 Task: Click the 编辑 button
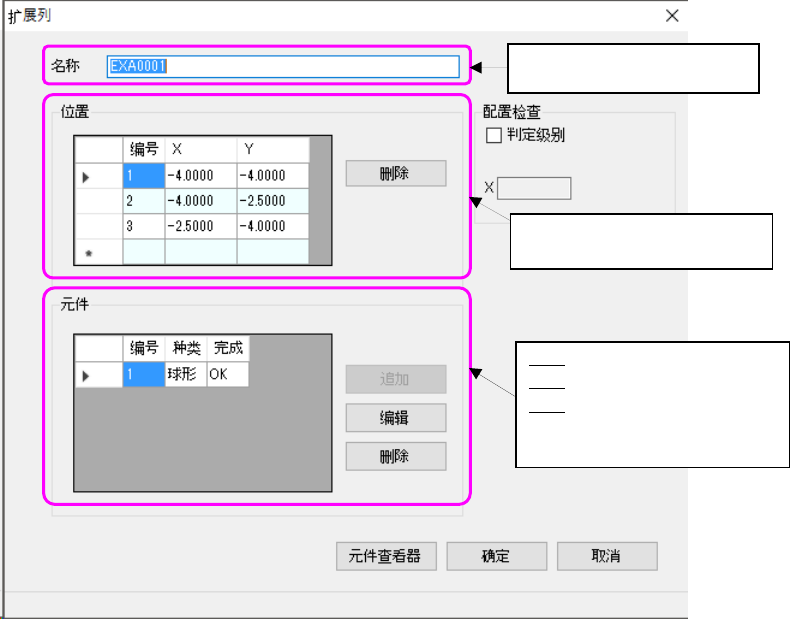396,418
